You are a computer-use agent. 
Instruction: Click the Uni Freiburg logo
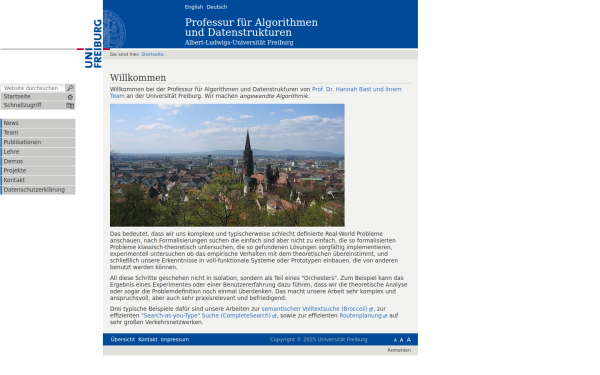click(x=93, y=44)
